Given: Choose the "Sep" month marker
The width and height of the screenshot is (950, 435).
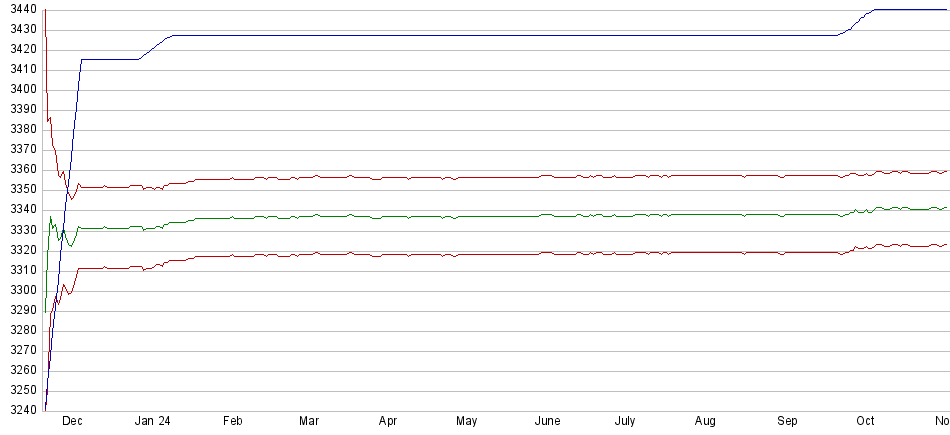Looking at the screenshot, I should 788,422.
